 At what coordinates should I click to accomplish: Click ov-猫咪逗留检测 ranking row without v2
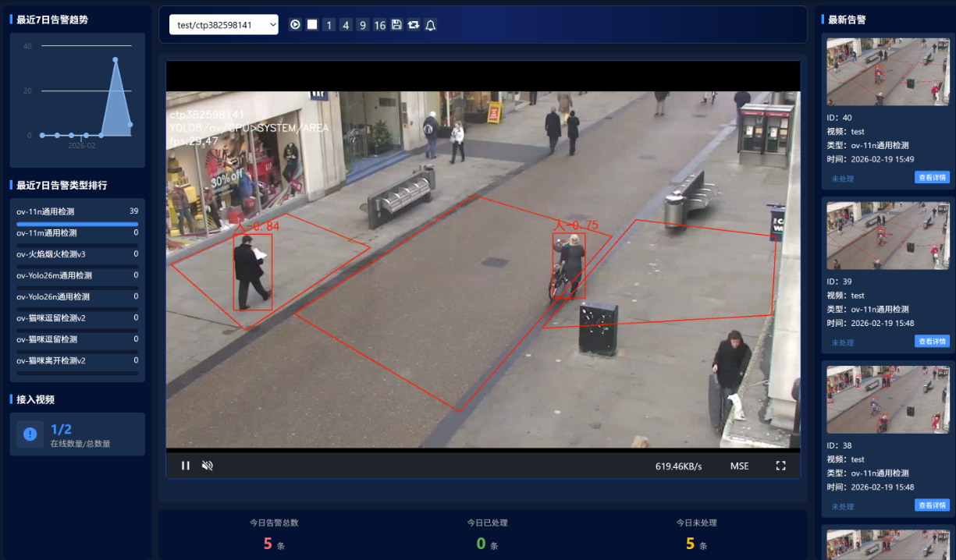click(x=77, y=343)
